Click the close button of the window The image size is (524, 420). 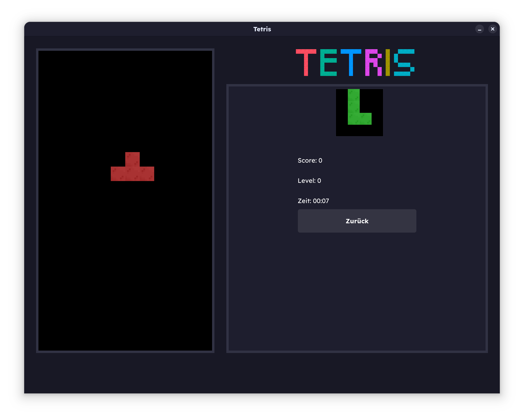click(x=492, y=29)
